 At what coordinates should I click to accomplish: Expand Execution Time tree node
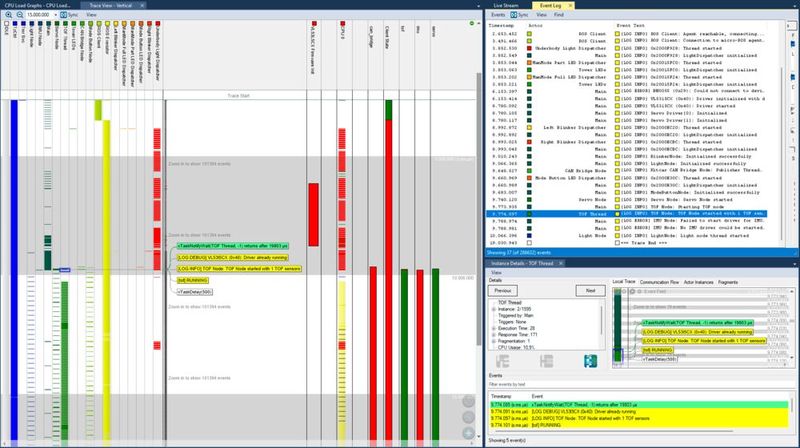[x=493, y=329]
